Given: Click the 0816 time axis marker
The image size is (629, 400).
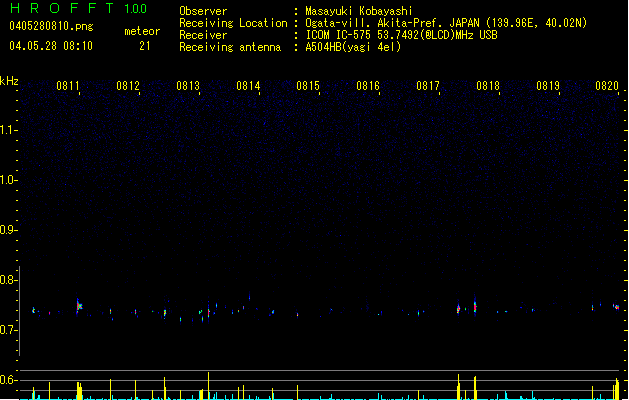Looking at the screenshot, I should (x=368, y=86).
